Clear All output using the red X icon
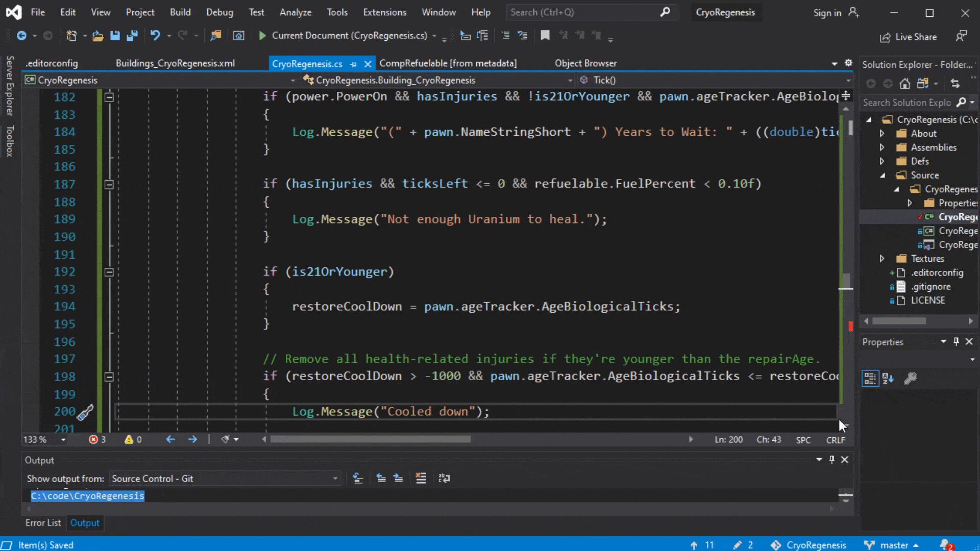Viewport: 980px width, 551px height. [x=421, y=479]
